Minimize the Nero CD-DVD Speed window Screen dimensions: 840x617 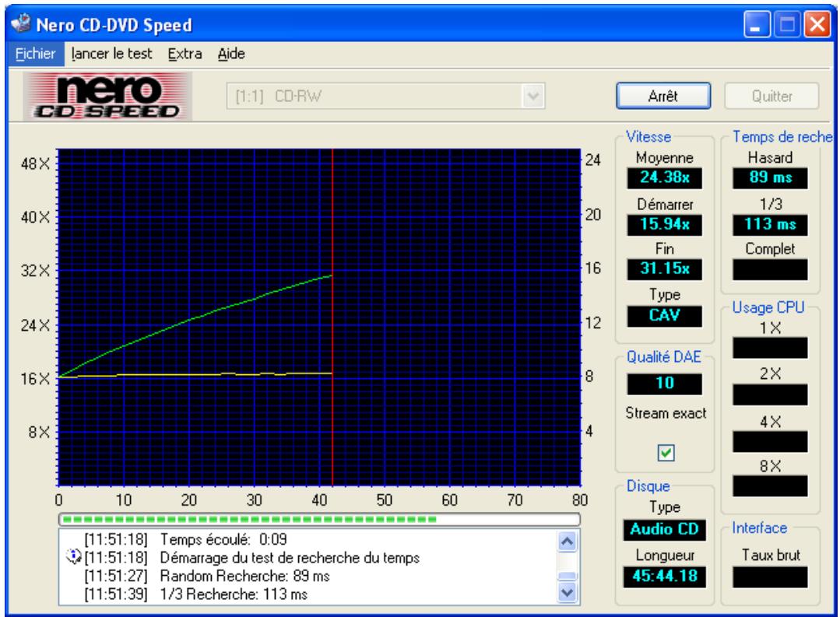pos(757,24)
